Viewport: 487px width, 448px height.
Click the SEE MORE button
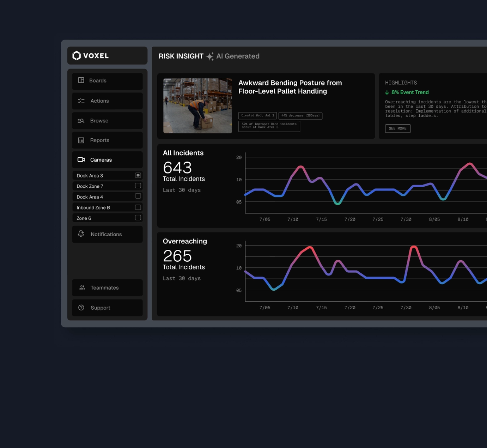tap(398, 128)
